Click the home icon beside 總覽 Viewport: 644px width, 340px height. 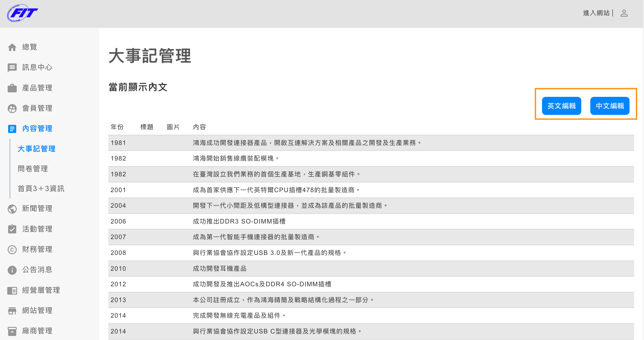12,47
